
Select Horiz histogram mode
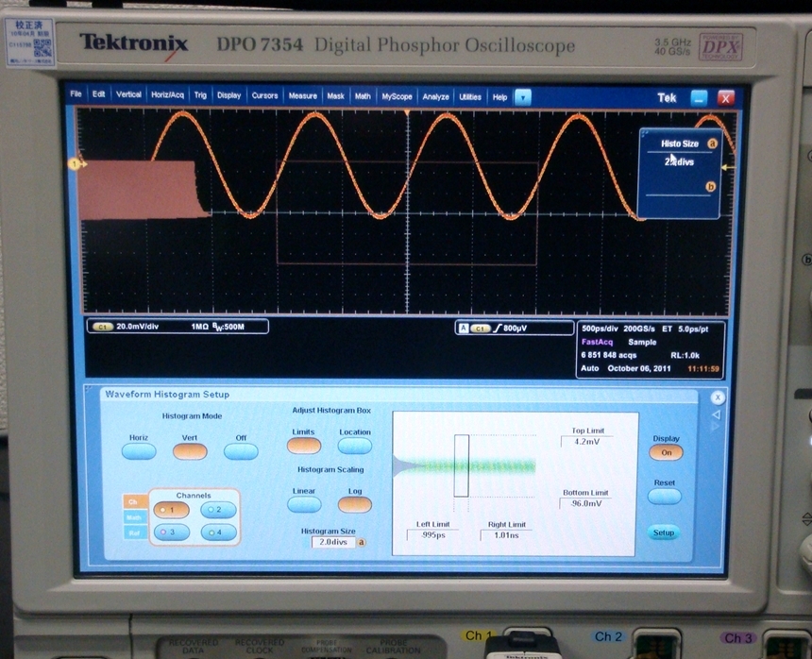(139, 451)
